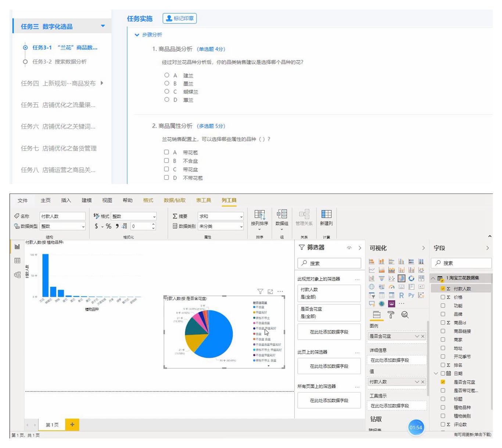Choose the funnel chart visualization
This screenshot has width=502, height=448.
tap(381, 278)
